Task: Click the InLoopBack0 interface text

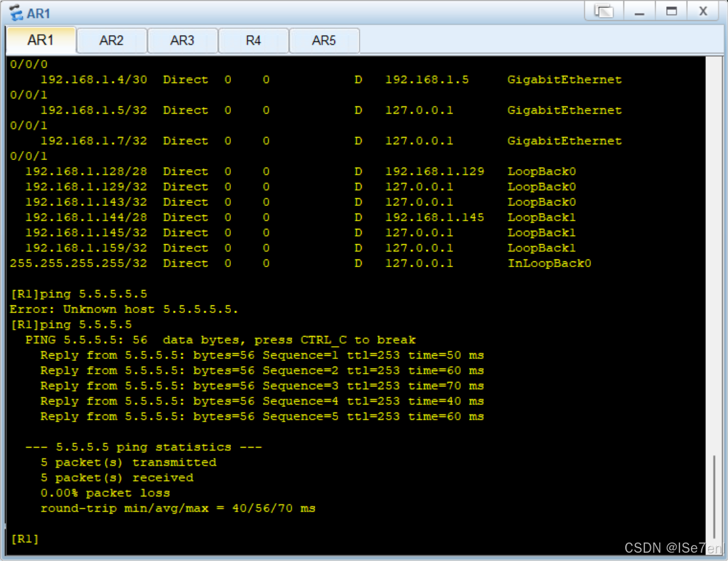Action: point(549,263)
